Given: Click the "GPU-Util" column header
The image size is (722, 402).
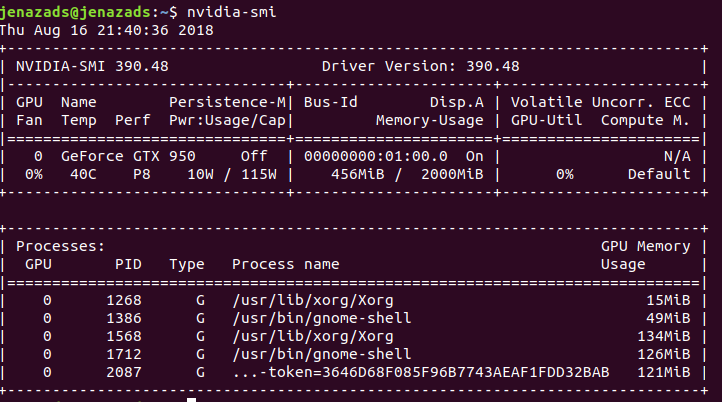Looking at the screenshot, I should point(547,120).
